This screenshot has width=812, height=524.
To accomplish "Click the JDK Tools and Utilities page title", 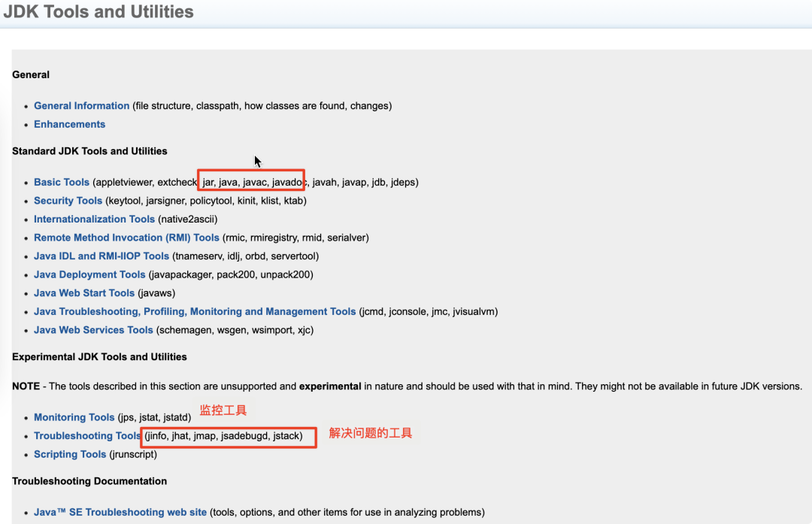I will tap(98, 11).
